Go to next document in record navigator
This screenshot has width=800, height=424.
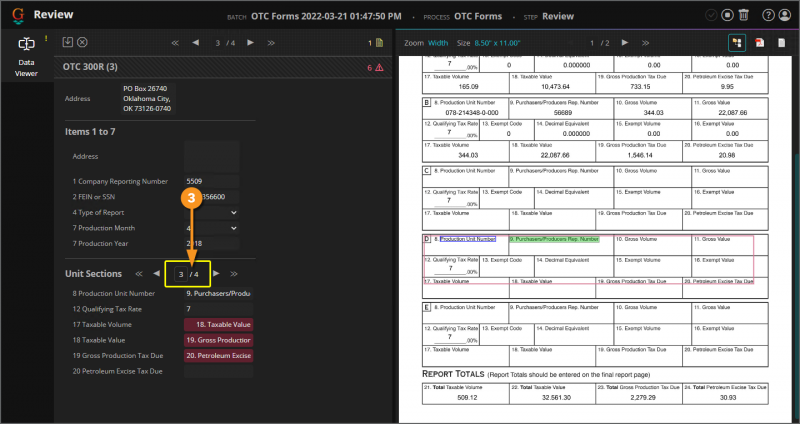tap(250, 43)
